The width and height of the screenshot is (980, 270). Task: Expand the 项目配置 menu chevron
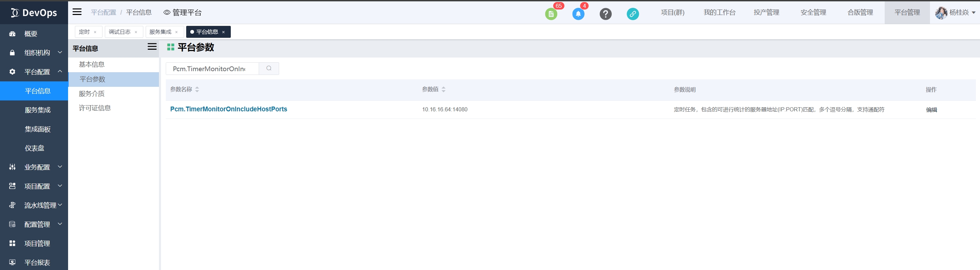point(60,186)
